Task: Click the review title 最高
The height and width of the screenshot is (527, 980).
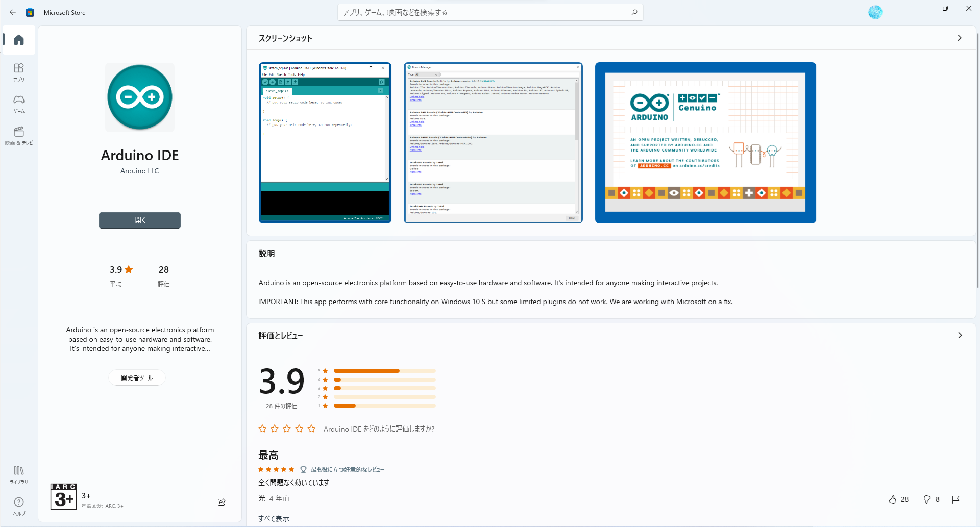Action: pyautogui.click(x=268, y=455)
